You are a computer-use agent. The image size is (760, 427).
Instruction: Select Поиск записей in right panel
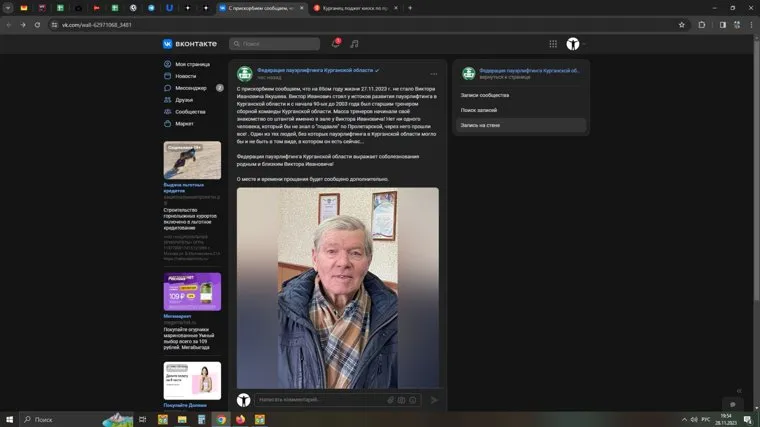(481, 110)
